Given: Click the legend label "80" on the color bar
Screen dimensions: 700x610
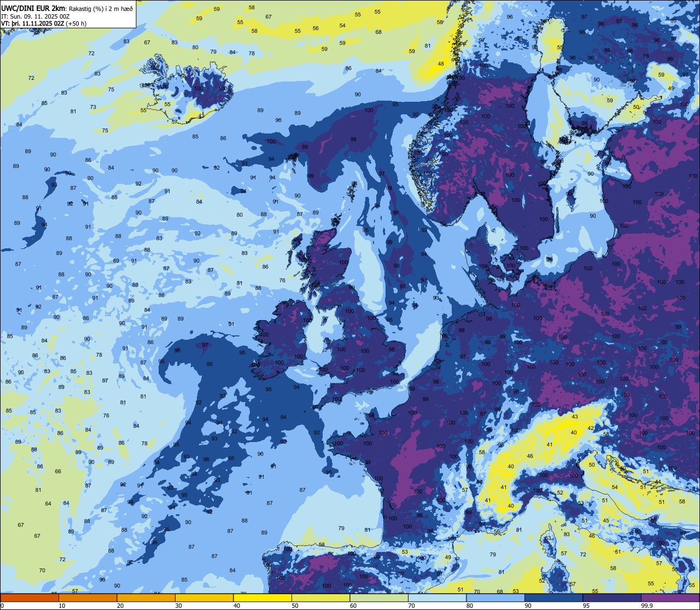Looking at the screenshot, I should [470, 606].
